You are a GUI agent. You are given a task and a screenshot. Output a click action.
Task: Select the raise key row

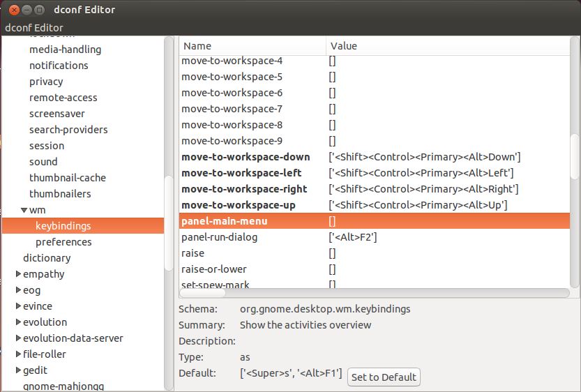[x=375, y=253]
